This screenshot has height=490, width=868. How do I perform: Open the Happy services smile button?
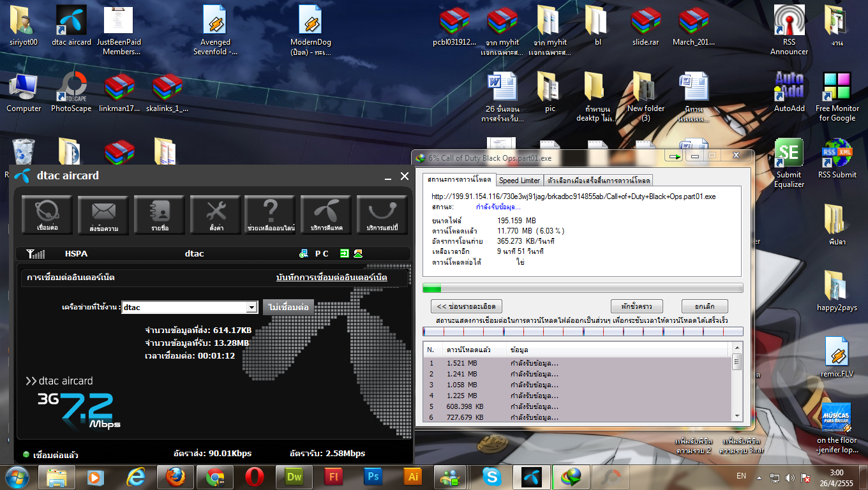382,215
